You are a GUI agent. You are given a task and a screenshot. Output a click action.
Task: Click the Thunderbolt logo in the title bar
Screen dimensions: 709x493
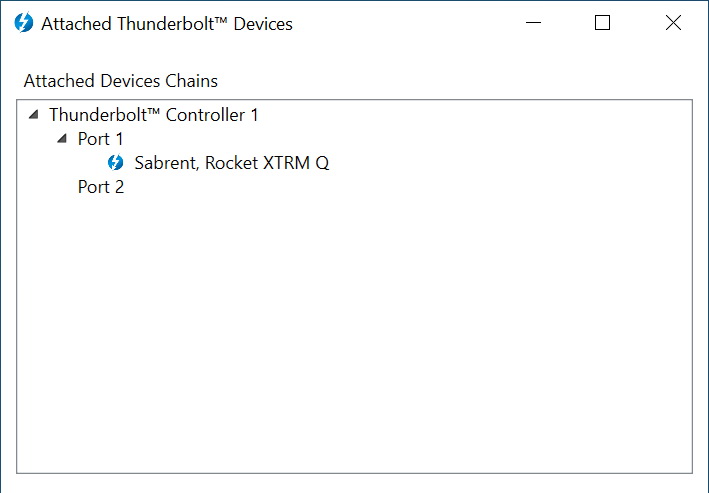click(x=24, y=23)
